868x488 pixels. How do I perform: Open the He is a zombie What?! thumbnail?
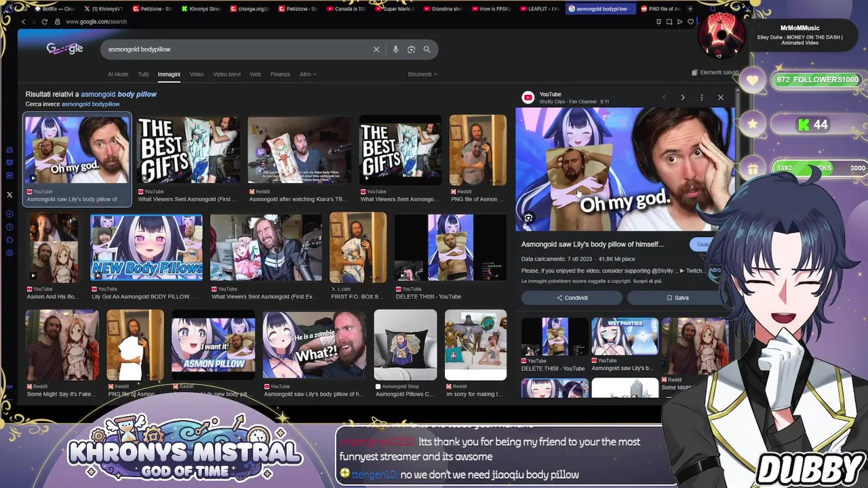click(x=314, y=345)
